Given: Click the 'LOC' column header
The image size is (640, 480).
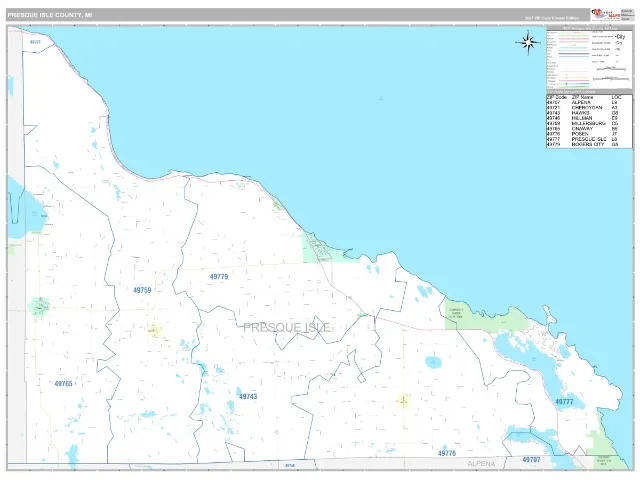Looking at the screenshot, I should [616, 98].
